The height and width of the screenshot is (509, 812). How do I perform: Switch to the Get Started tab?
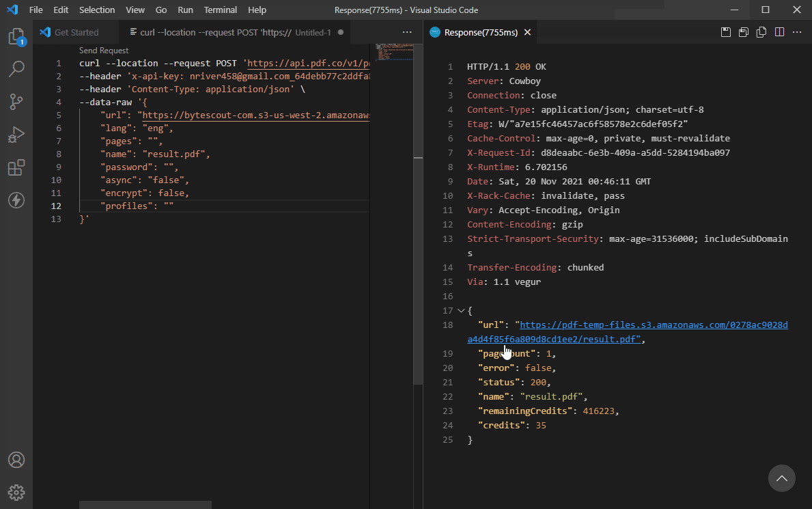click(76, 32)
